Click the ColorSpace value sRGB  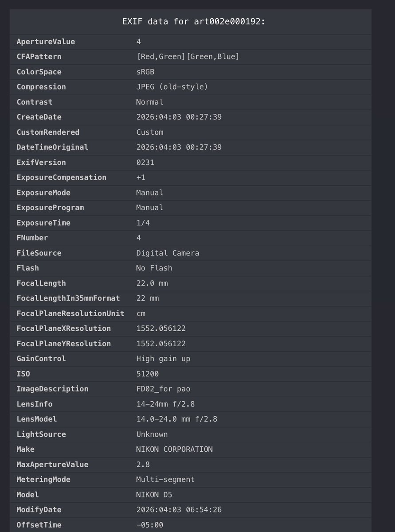pos(145,72)
